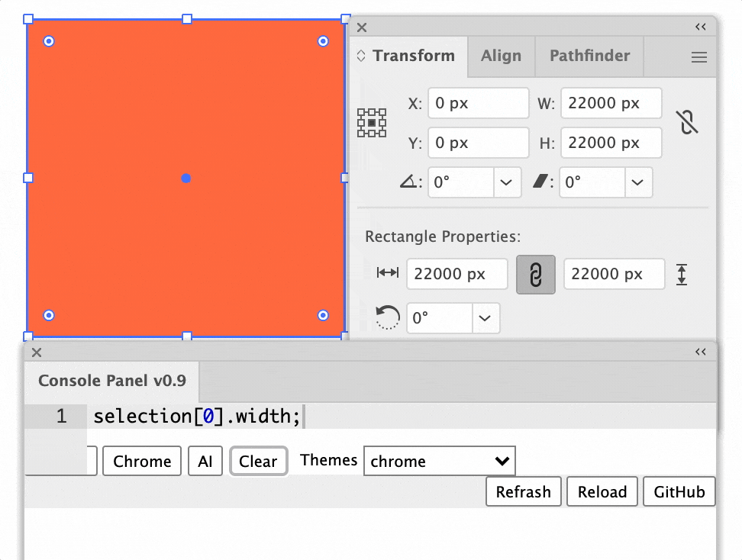742x560 pixels.
Task: Click line number 1 in the gutter
Action: (x=62, y=417)
